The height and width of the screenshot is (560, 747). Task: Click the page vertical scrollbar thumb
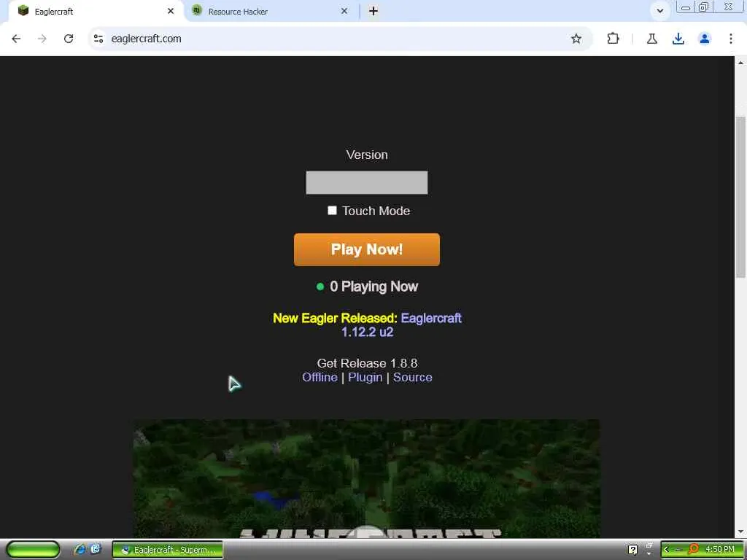(740, 197)
